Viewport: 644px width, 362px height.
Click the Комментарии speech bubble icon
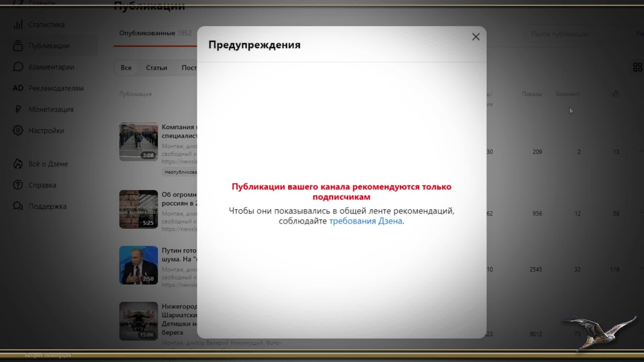(18, 67)
